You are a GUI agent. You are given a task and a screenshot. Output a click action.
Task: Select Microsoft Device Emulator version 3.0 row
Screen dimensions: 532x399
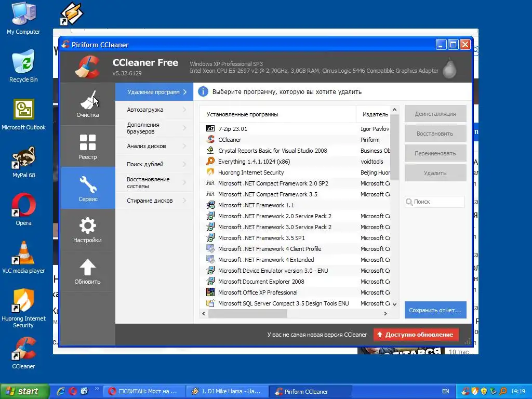295,270
